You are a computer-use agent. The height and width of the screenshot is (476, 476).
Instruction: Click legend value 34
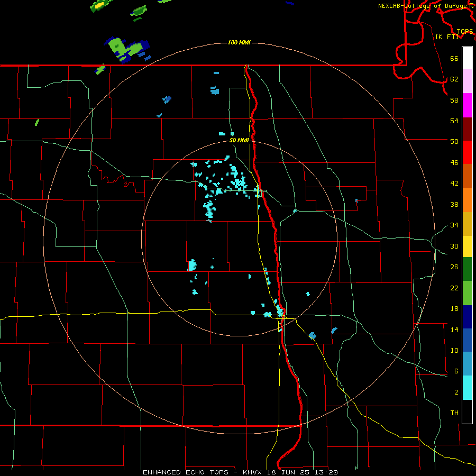pyautogui.click(x=454, y=225)
